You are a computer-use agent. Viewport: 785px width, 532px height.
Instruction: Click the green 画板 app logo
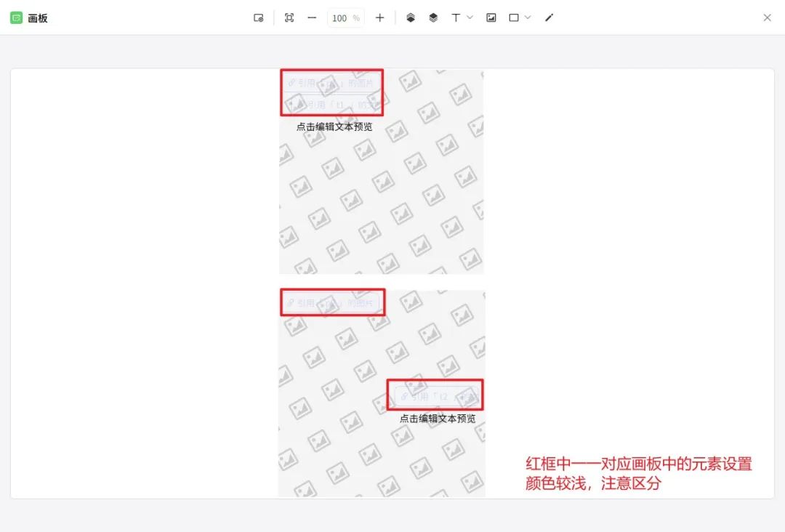pyautogui.click(x=16, y=18)
